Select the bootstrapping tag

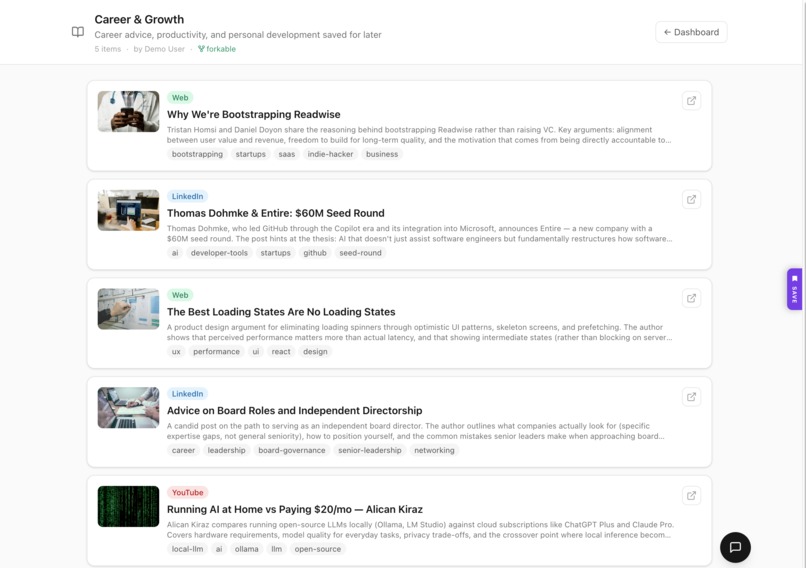197,154
